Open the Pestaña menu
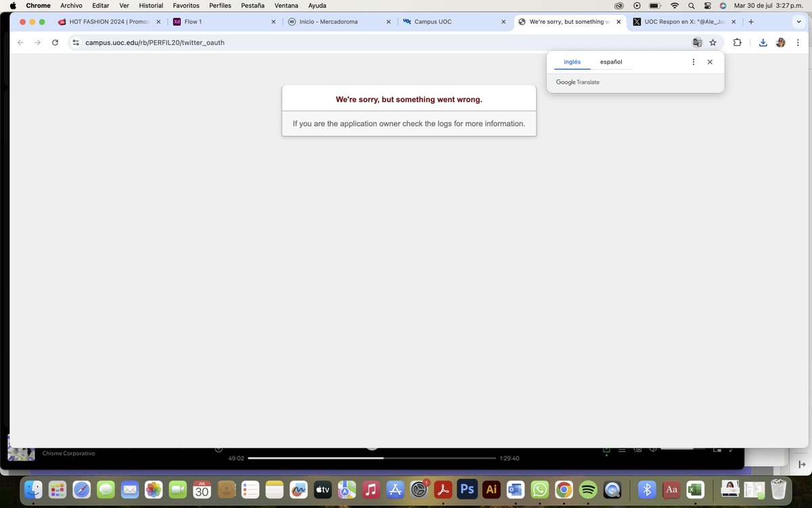This screenshot has width=812, height=508. [252, 5]
